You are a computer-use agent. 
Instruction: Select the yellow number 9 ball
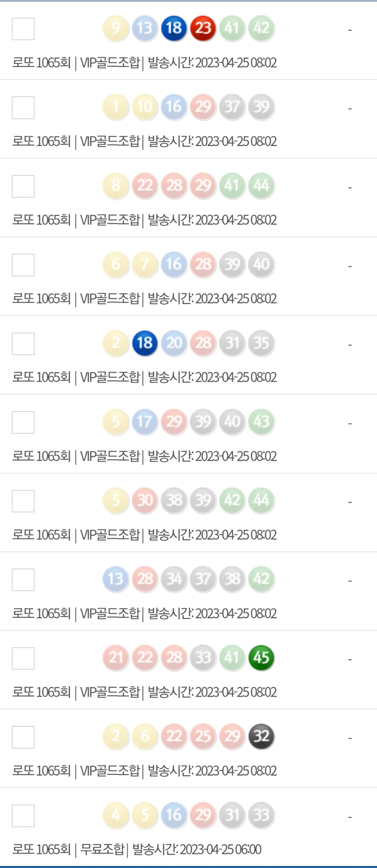point(116,28)
